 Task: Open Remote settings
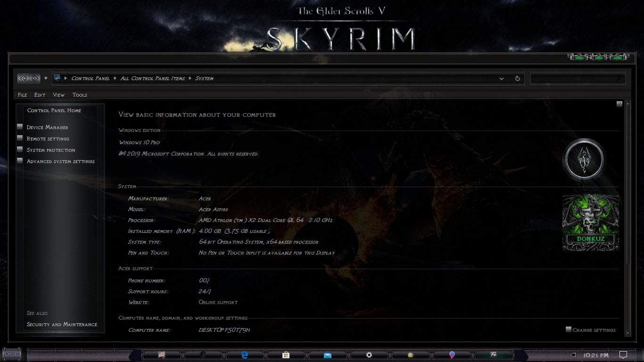48,139
